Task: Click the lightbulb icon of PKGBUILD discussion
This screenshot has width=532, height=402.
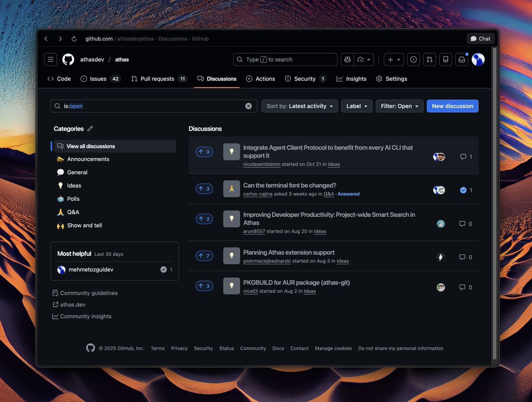Action: click(231, 286)
